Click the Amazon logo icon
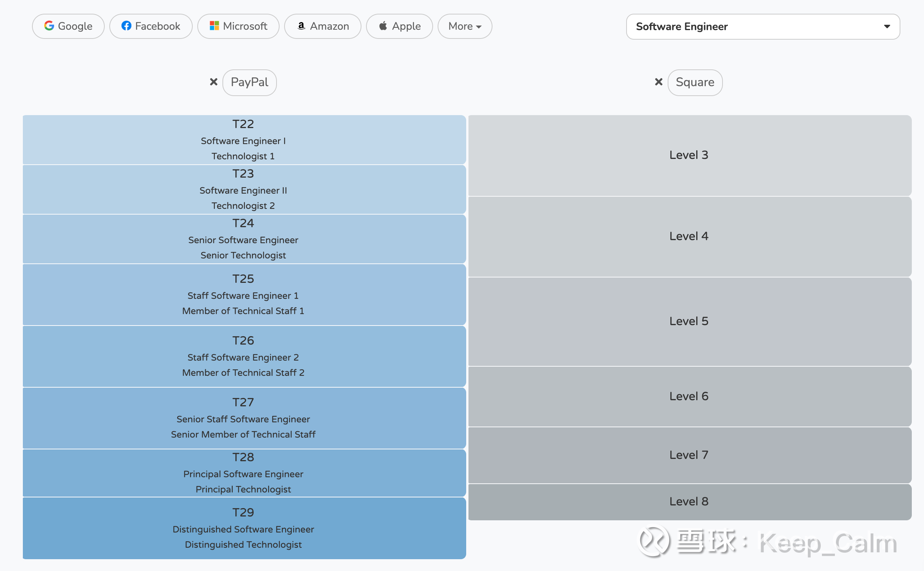Viewport: 924px width, 571px height. [x=301, y=26]
